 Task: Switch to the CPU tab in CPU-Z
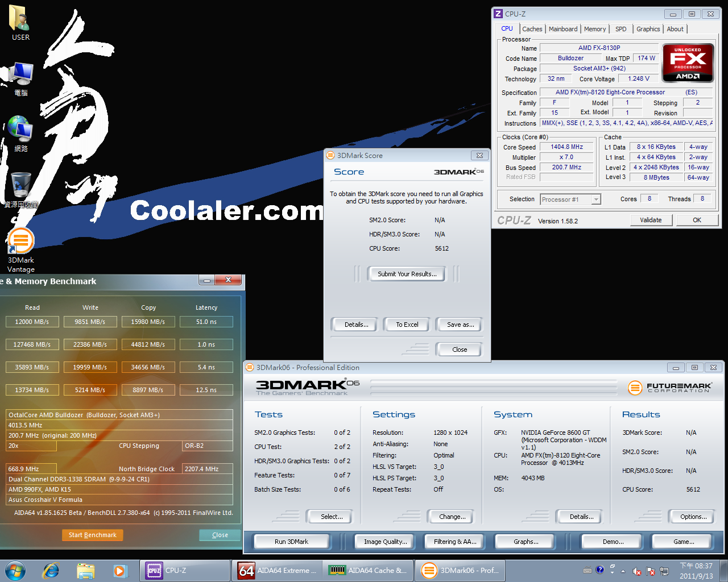507,28
